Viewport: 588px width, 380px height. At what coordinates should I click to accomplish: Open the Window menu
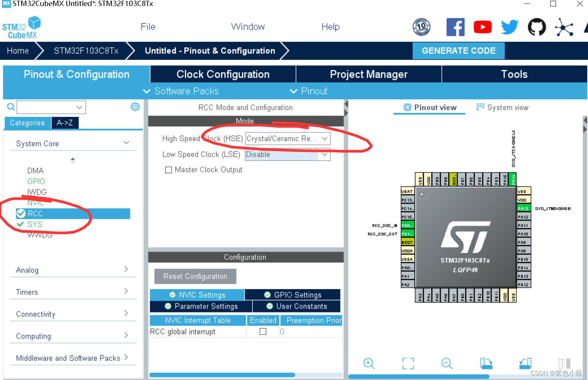click(247, 26)
